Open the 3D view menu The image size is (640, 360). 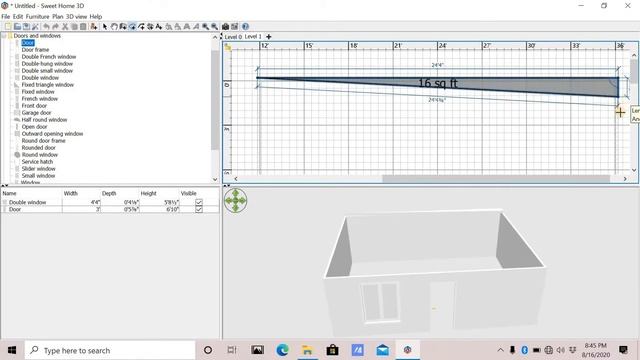[x=77, y=16]
